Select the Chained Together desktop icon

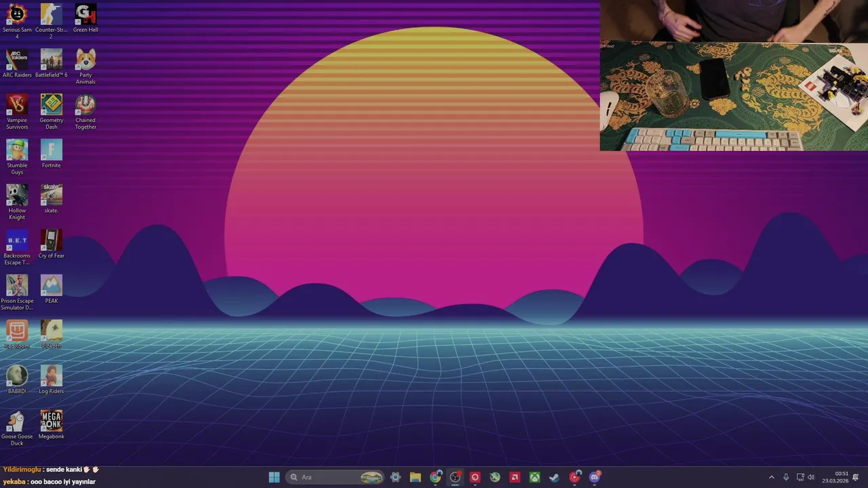tap(85, 112)
